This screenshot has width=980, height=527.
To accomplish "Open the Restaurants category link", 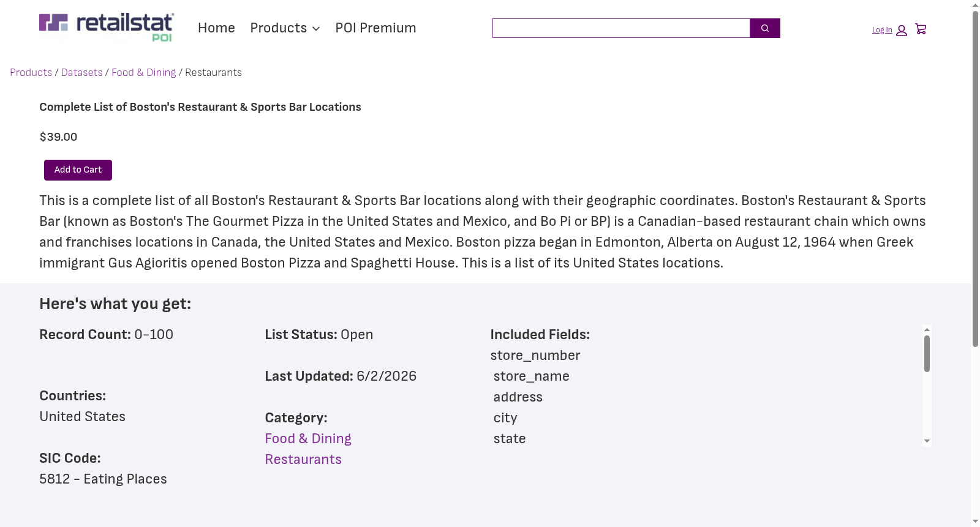I will click(303, 460).
